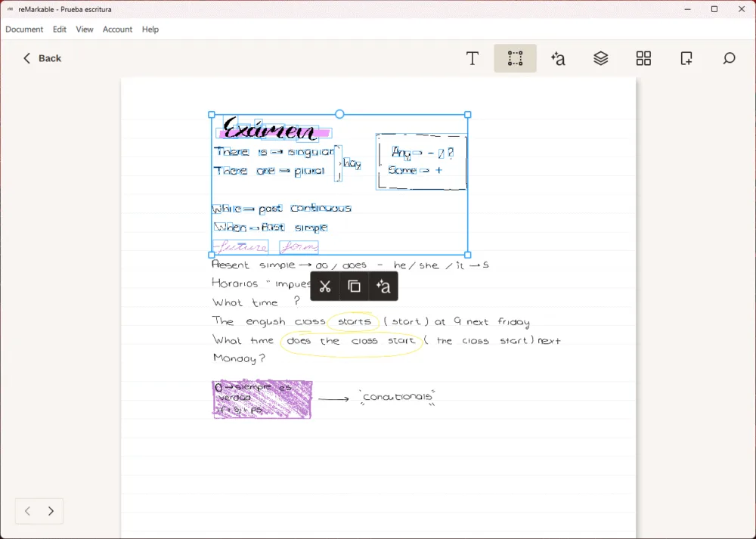Click the circled word 'starts'
Screen dimensions: 756x539
(355, 321)
